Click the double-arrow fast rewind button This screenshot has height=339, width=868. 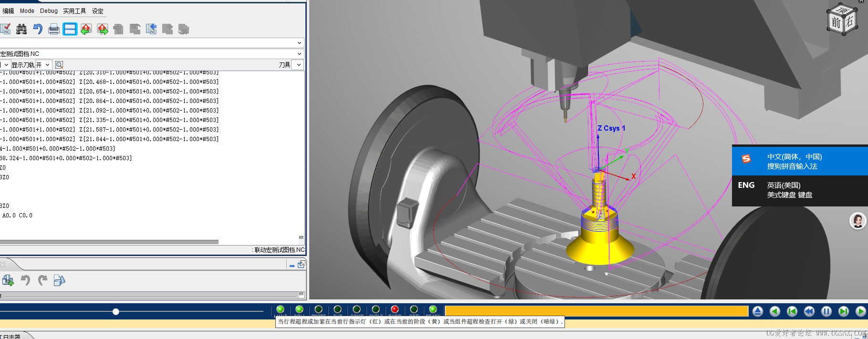pos(809,311)
